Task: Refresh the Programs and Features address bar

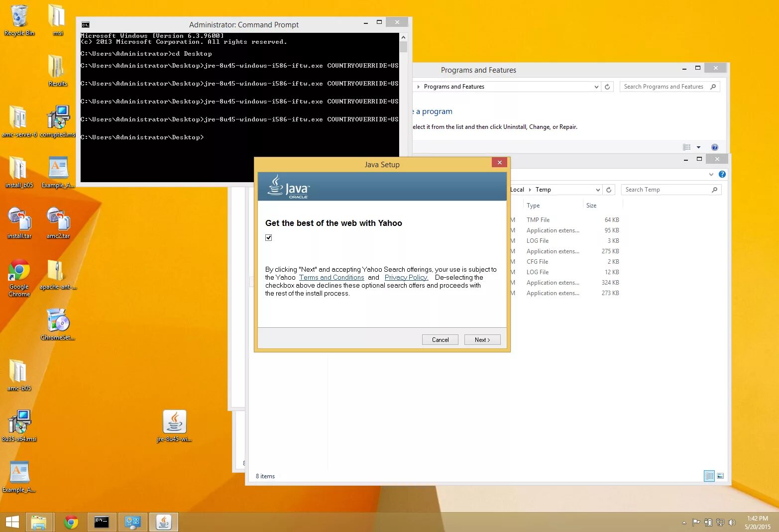Action: point(607,87)
